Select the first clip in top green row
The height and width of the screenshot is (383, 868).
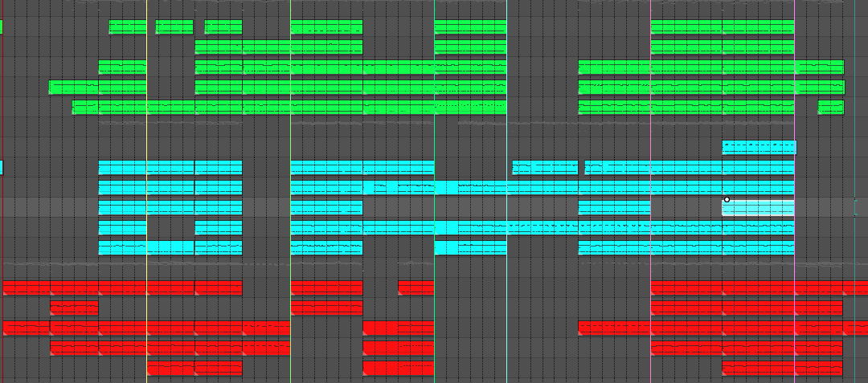(x=128, y=27)
